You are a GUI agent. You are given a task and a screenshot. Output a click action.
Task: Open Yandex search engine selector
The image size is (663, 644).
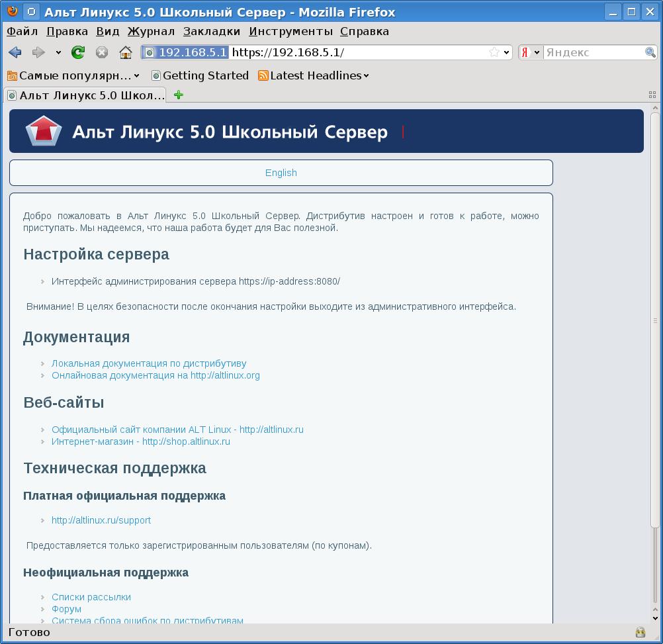coord(531,52)
